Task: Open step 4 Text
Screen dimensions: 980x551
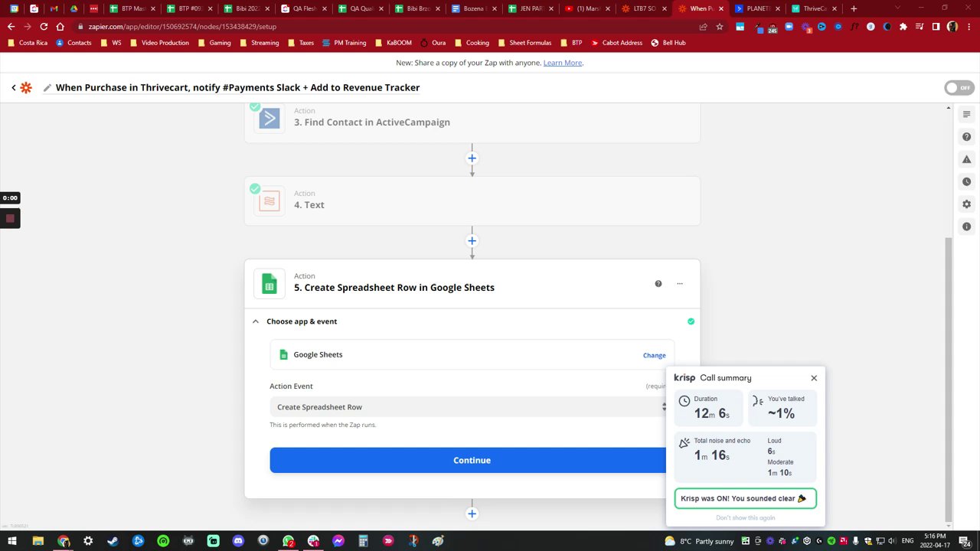Action: 472,201
